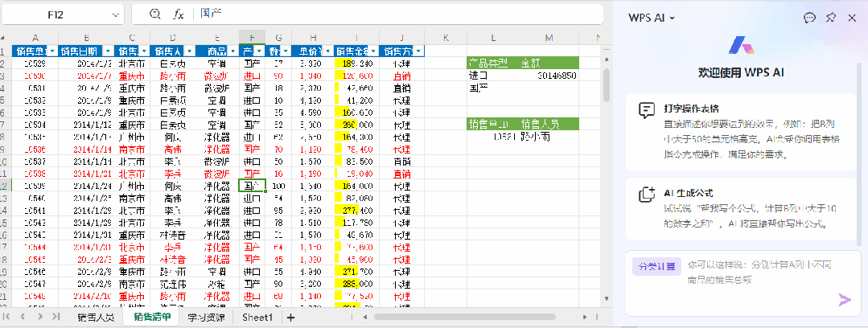
Task: Click the WPS AI logo
Action: pos(741,46)
